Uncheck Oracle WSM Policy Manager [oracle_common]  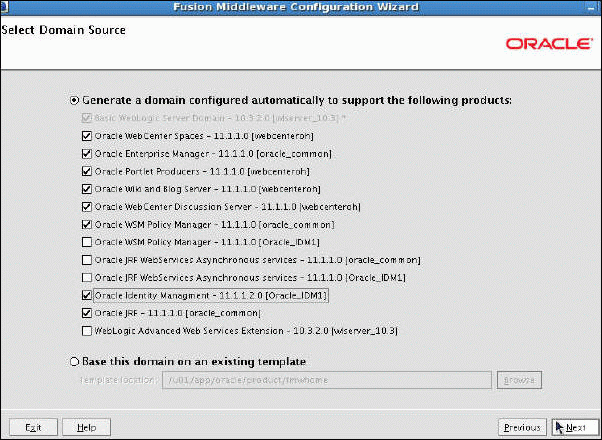coord(87,225)
